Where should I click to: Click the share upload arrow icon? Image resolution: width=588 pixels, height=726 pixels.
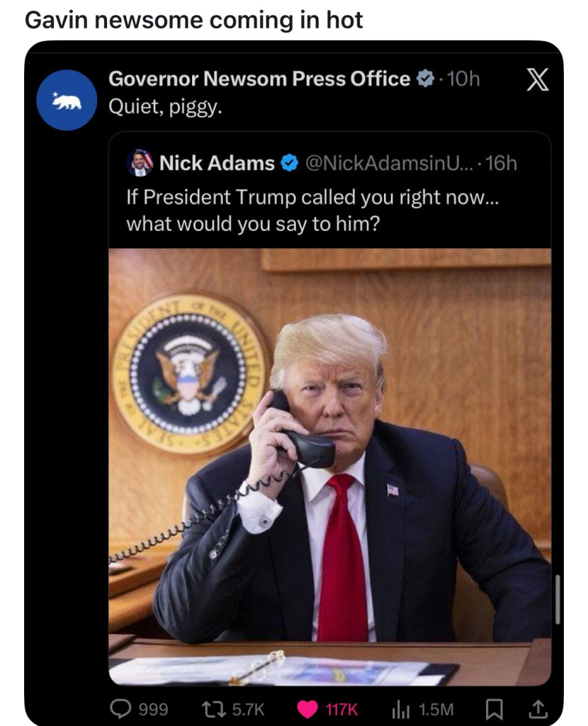(538, 708)
